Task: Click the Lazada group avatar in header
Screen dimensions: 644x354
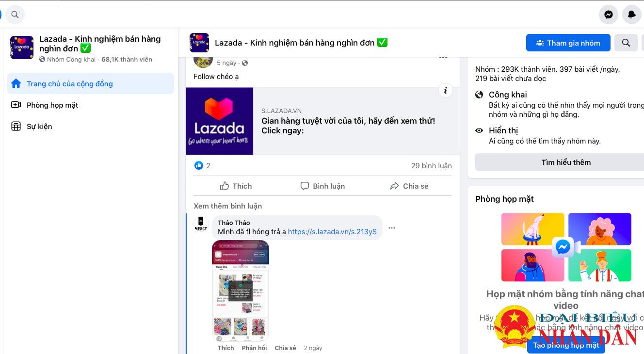Action: (199, 43)
